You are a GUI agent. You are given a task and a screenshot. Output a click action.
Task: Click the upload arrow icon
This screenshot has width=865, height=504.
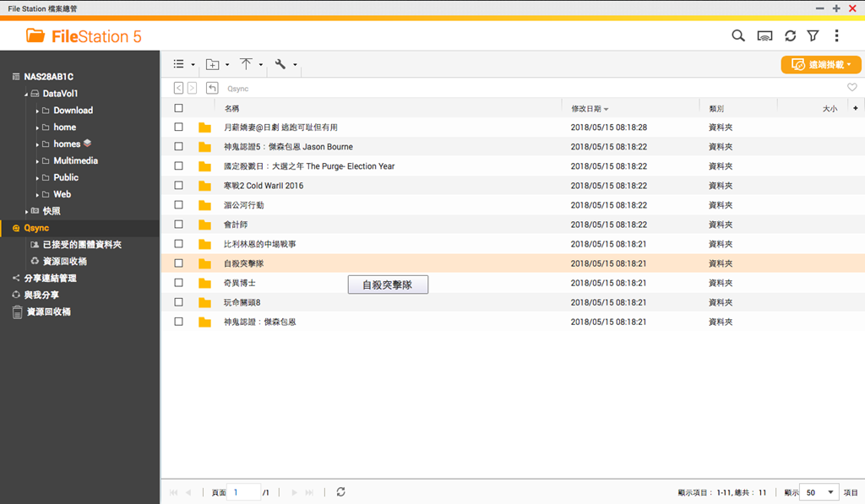246,64
